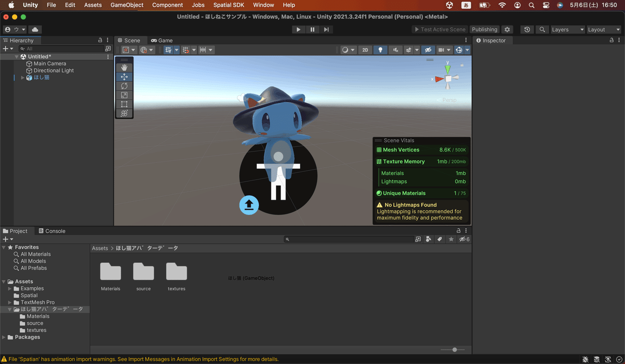
Task: Open the Scene view kebab menu
Action: click(466, 40)
